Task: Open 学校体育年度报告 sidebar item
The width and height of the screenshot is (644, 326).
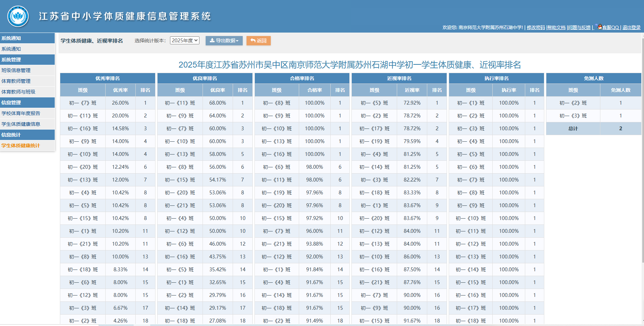Action: [x=21, y=113]
